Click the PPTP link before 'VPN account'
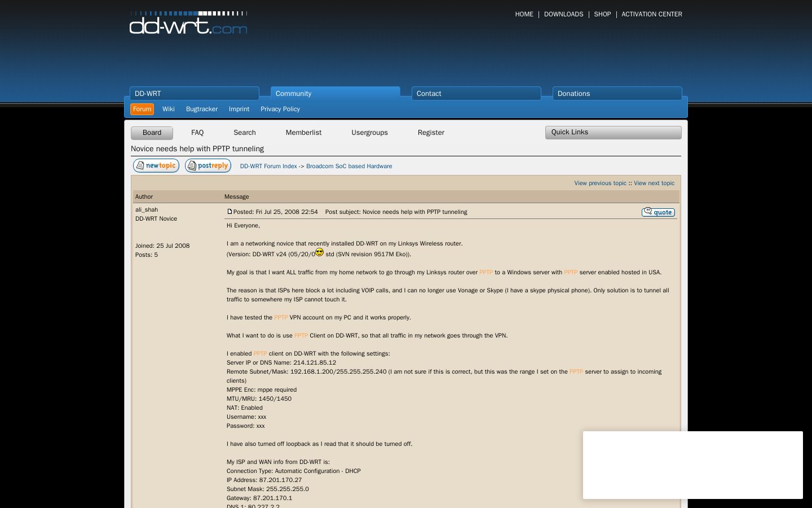Image resolution: width=812 pixels, height=508 pixels. tap(281, 317)
